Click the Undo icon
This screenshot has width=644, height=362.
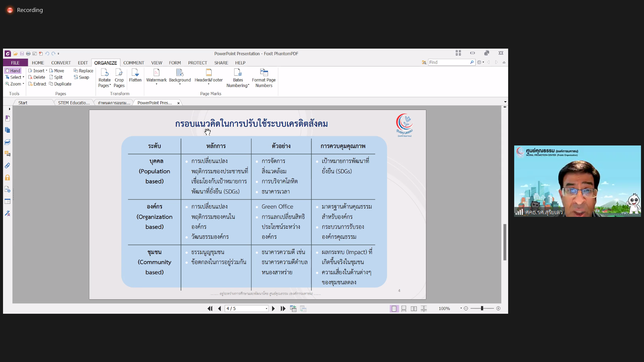tap(47, 54)
